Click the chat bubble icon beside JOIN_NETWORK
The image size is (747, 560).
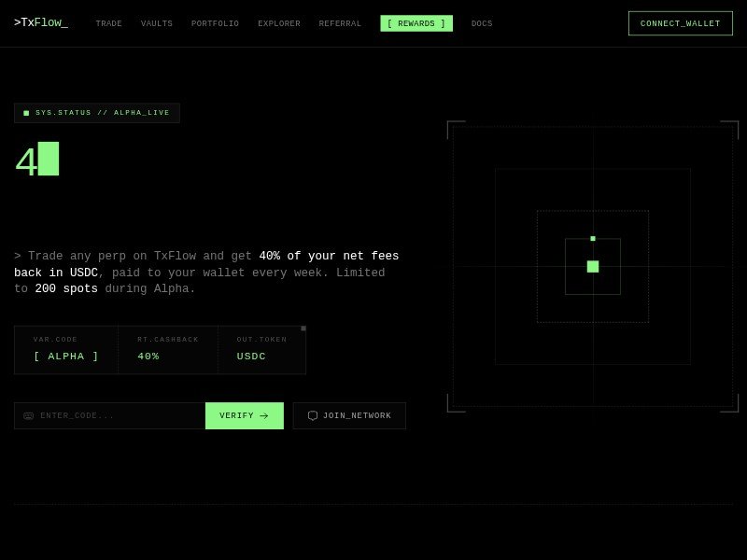click(313, 415)
